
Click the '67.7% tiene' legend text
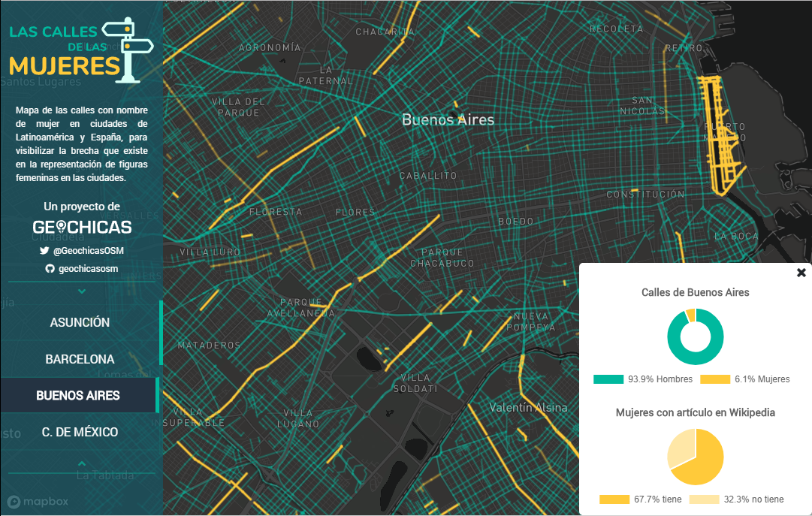[658, 499]
